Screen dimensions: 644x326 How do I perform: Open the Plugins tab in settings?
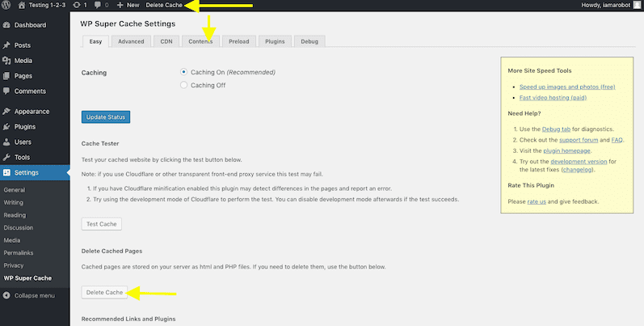pos(275,41)
